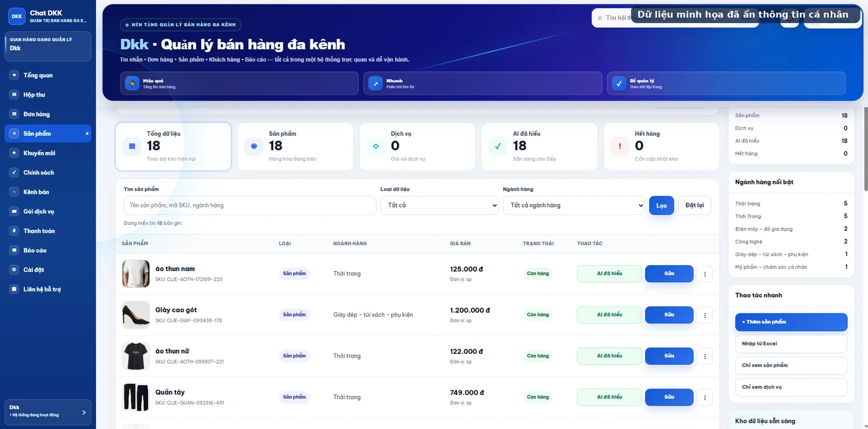Click the Còn hàng badge for Quần tây
The width and height of the screenshot is (868, 429).
[538, 397]
